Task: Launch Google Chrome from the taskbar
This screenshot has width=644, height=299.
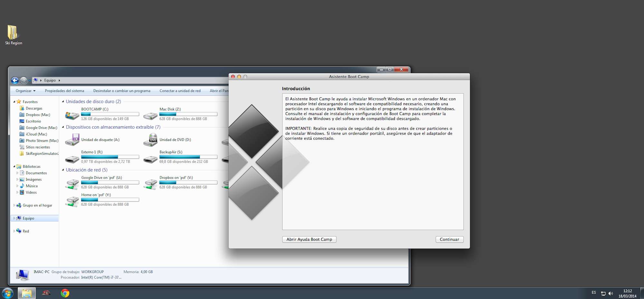Action: tap(65, 293)
